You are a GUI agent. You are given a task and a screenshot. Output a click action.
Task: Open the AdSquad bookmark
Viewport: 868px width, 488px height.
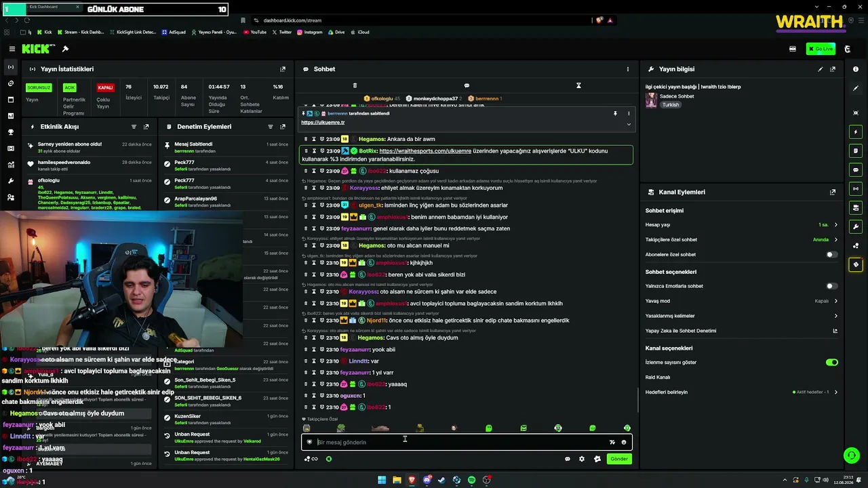tap(174, 32)
